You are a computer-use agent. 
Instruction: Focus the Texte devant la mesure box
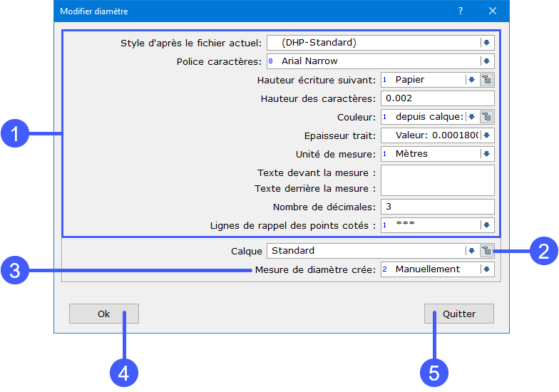(x=437, y=173)
